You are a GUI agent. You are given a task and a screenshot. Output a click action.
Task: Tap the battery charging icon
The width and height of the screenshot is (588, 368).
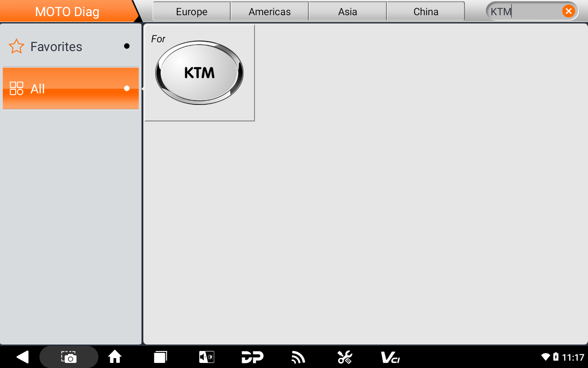coord(556,357)
